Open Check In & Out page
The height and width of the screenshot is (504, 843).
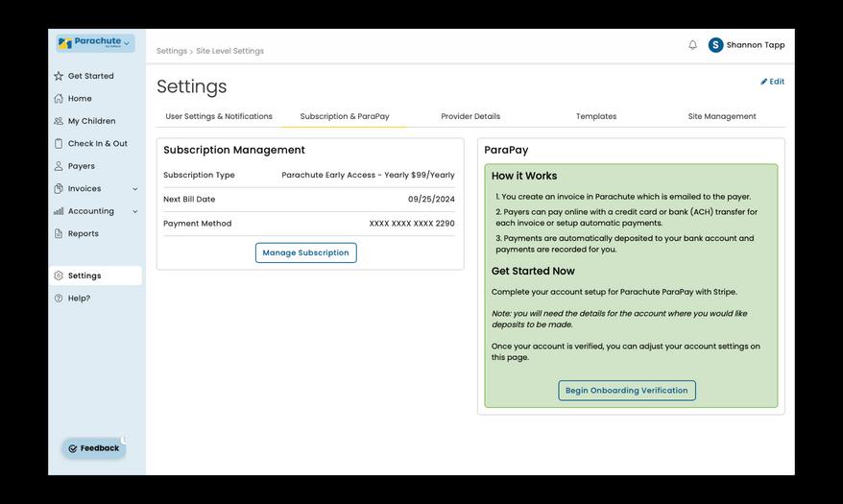[x=96, y=143]
